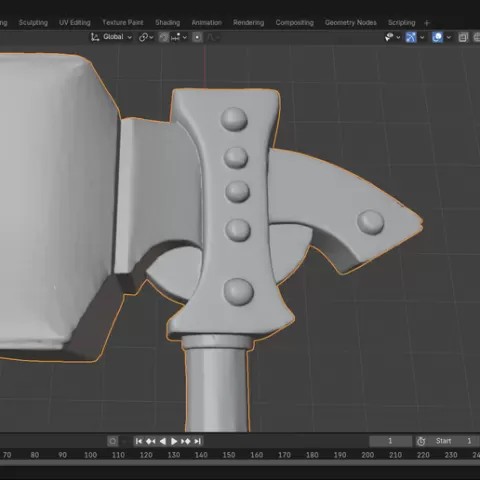
Task: Toggle viewport overlays button
Action: (x=437, y=37)
